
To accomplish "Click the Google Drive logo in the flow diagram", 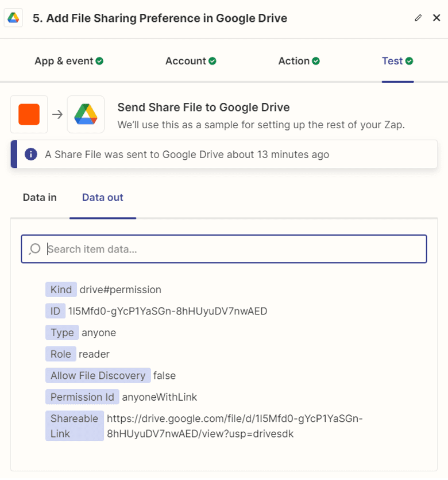I will (86, 114).
